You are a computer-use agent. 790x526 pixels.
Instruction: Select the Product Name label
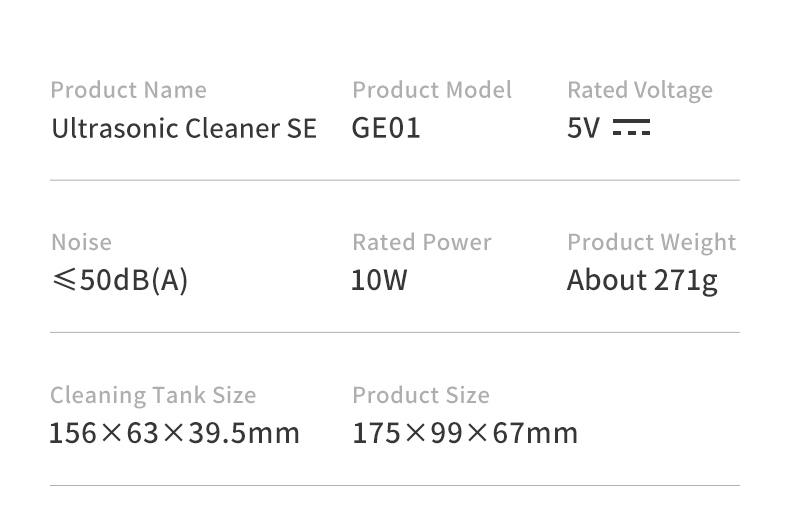click(128, 90)
